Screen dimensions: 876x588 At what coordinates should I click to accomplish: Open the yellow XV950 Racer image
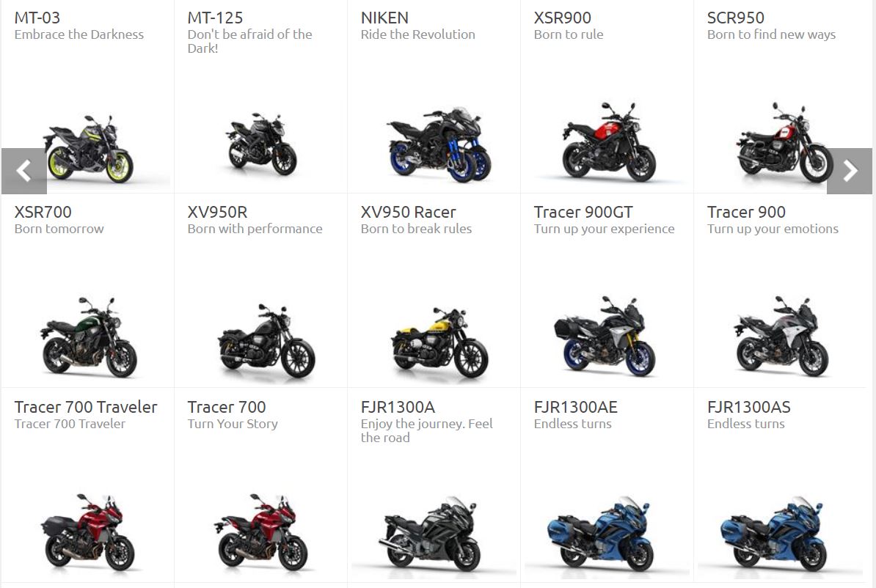(439, 342)
